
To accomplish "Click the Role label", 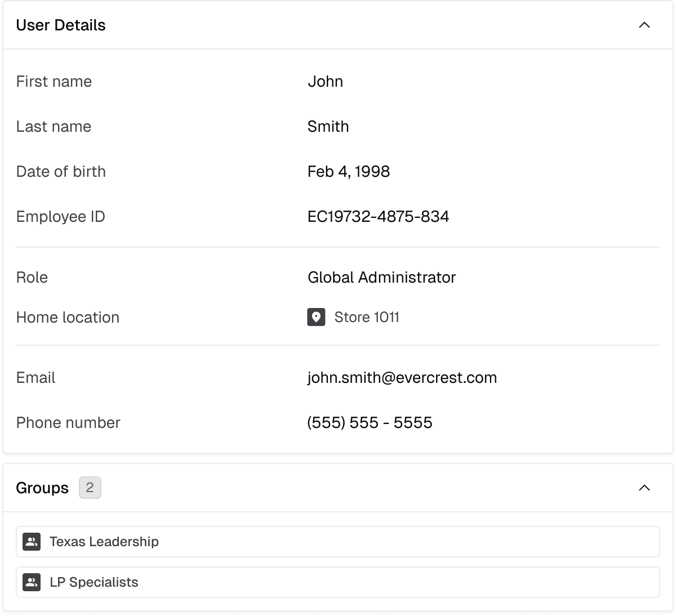I will point(32,278).
